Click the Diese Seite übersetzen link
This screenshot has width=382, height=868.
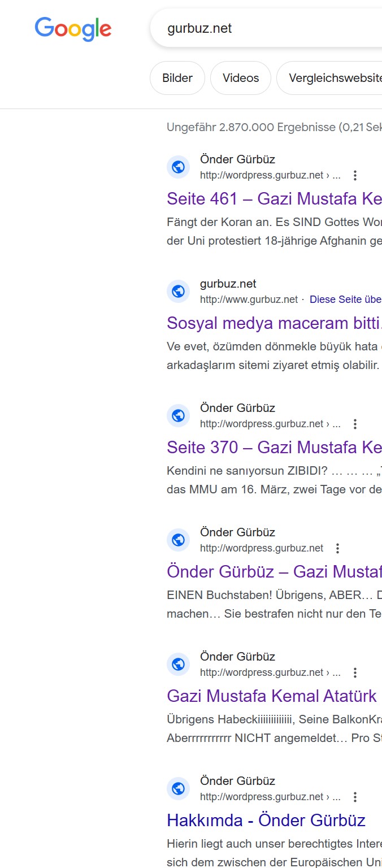point(346,300)
